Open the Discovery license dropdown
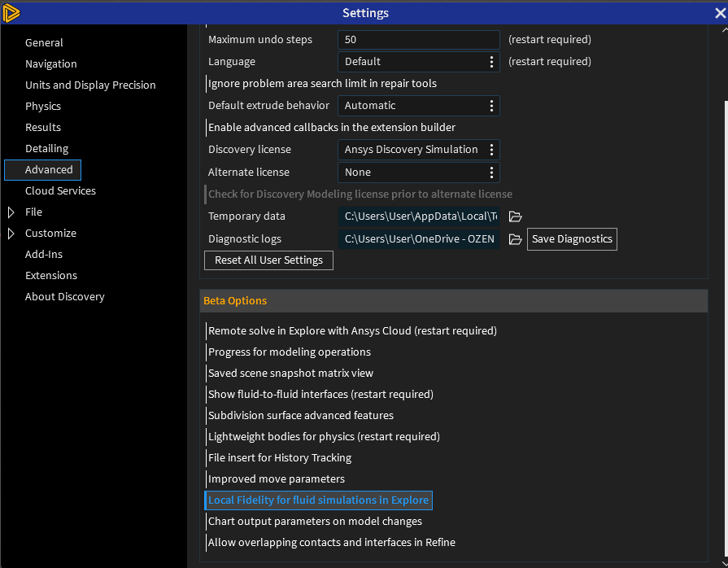Image resolution: width=728 pixels, height=568 pixels. (x=418, y=150)
